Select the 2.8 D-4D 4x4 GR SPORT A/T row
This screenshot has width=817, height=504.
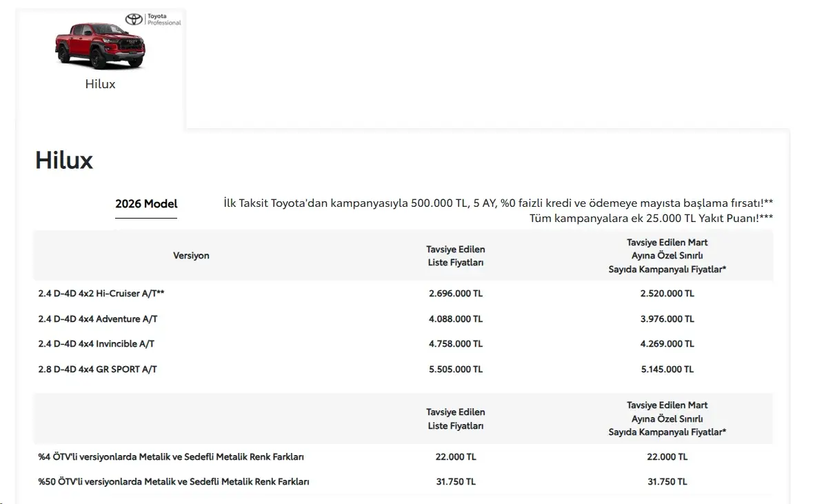coord(403,369)
